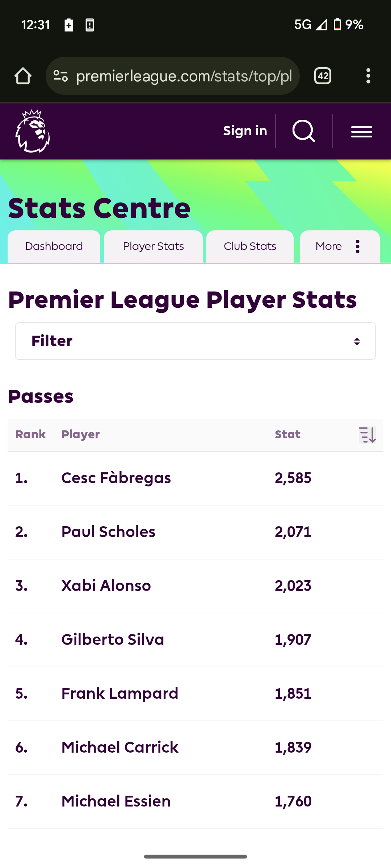391x868 pixels.
Task: Switch to the Player Stats tab
Action: tap(153, 246)
